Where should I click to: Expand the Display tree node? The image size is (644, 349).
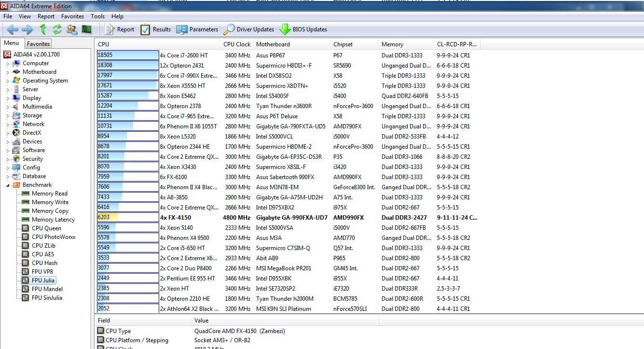pos(8,98)
